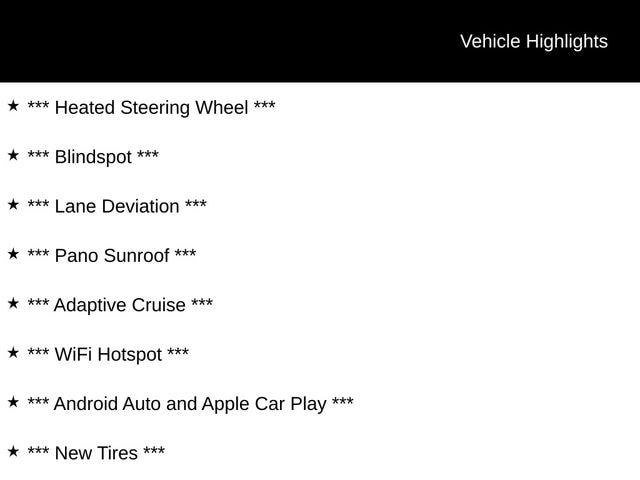Click the star bullet beside Heated Steering Wheel
Image resolution: width=640 pixels, height=480 pixels.
[13, 105]
